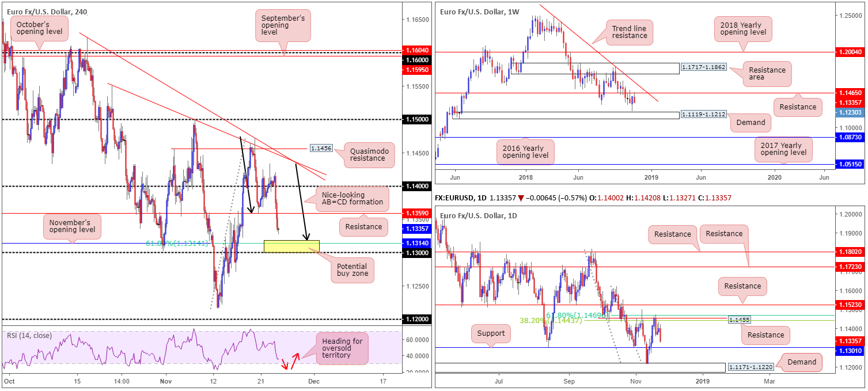
Task: Click the red 1.20040 price label
Action: coord(850,51)
